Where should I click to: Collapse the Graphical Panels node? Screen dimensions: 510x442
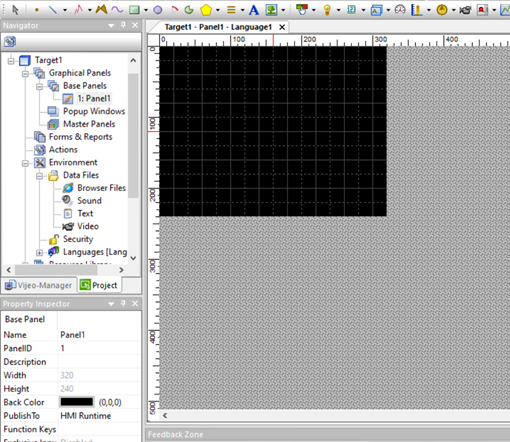[x=25, y=73]
